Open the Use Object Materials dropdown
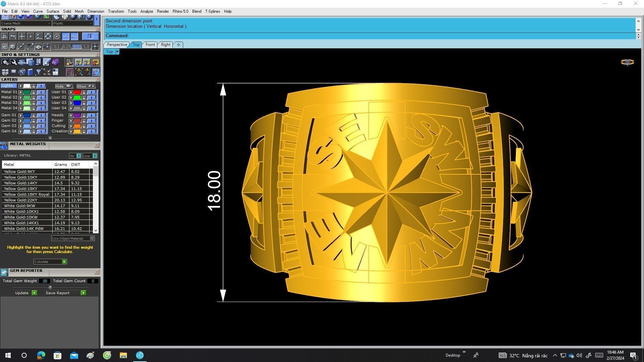 pos(73,238)
